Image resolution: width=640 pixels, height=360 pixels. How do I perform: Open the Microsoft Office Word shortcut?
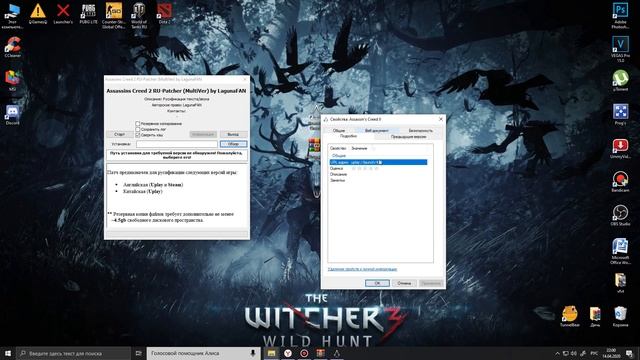click(x=620, y=251)
